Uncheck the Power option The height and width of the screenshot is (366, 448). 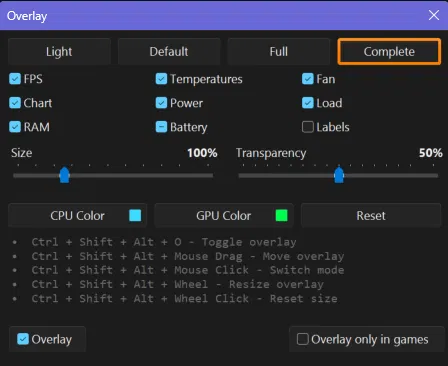[x=161, y=103]
